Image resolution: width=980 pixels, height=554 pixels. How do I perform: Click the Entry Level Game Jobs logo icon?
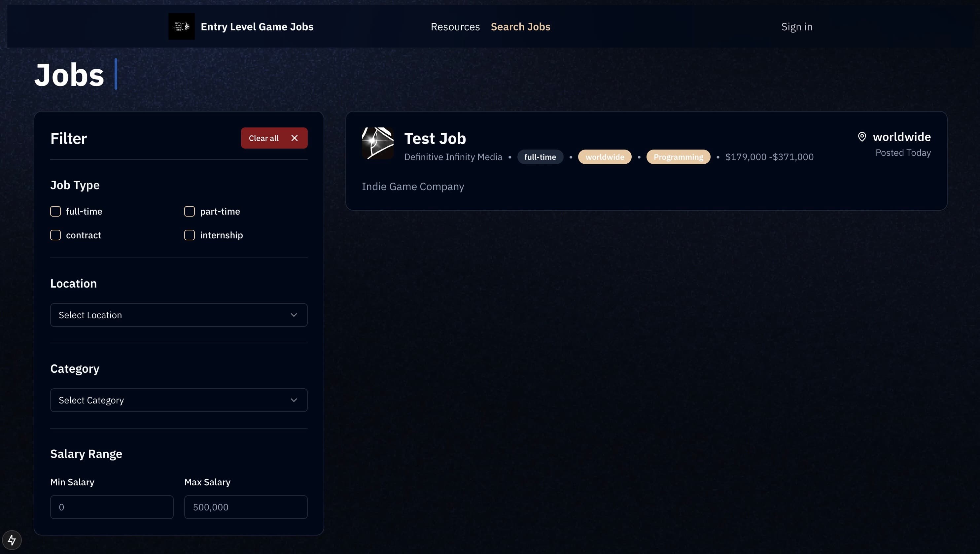click(x=182, y=27)
